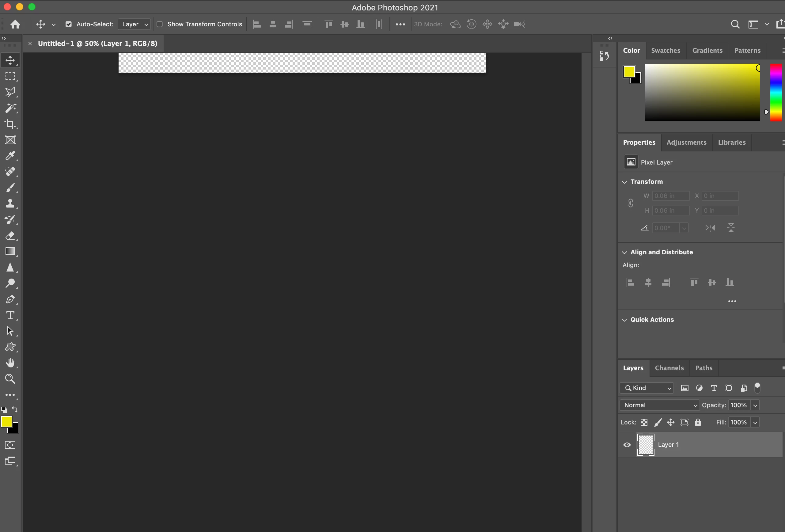Select the Brush tool
This screenshot has width=785, height=532.
pyautogui.click(x=10, y=188)
